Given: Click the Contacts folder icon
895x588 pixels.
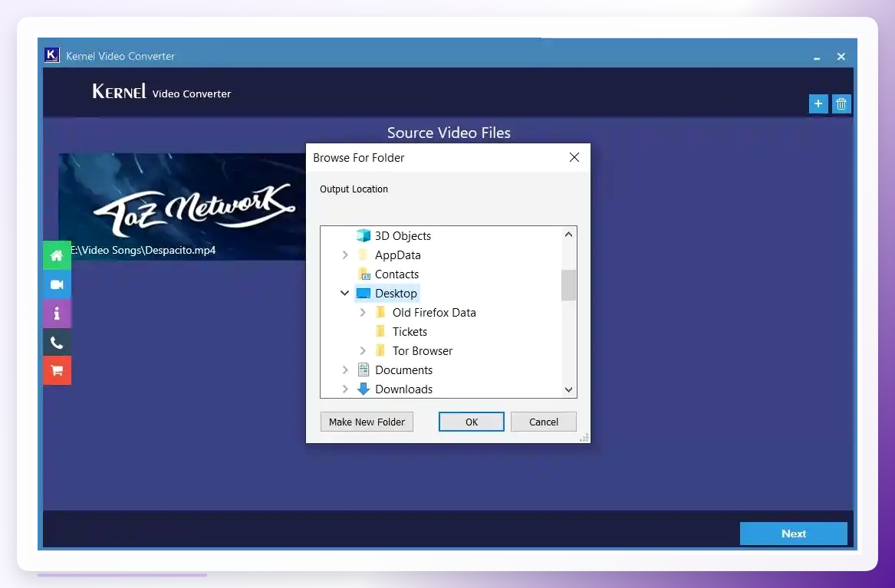Looking at the screenshot, I should tap(364, 274).
